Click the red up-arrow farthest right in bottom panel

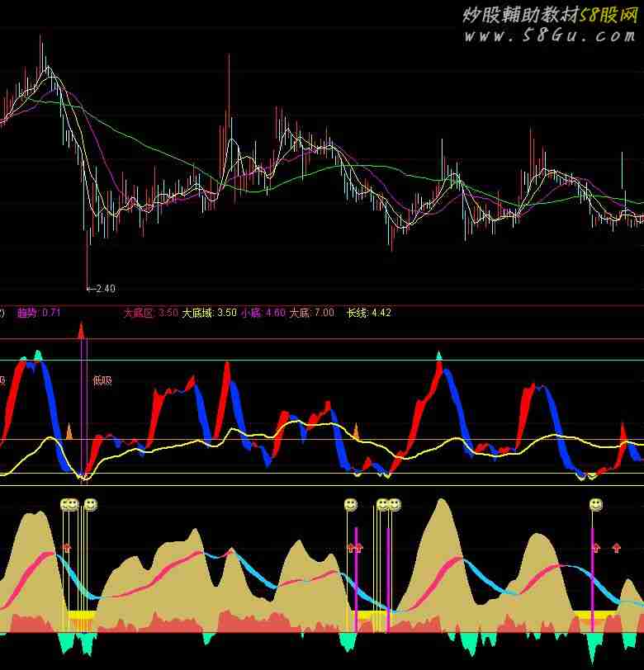click(x=616, y=547)
